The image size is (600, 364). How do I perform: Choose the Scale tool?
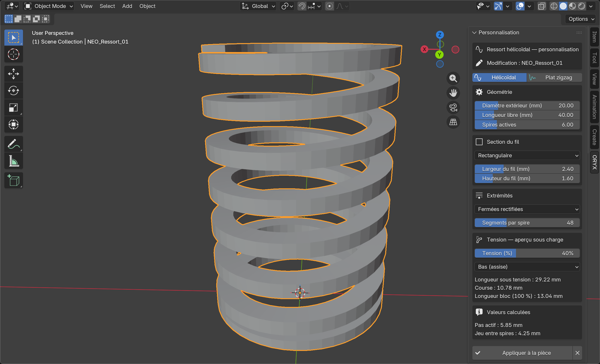coord(13,108)
